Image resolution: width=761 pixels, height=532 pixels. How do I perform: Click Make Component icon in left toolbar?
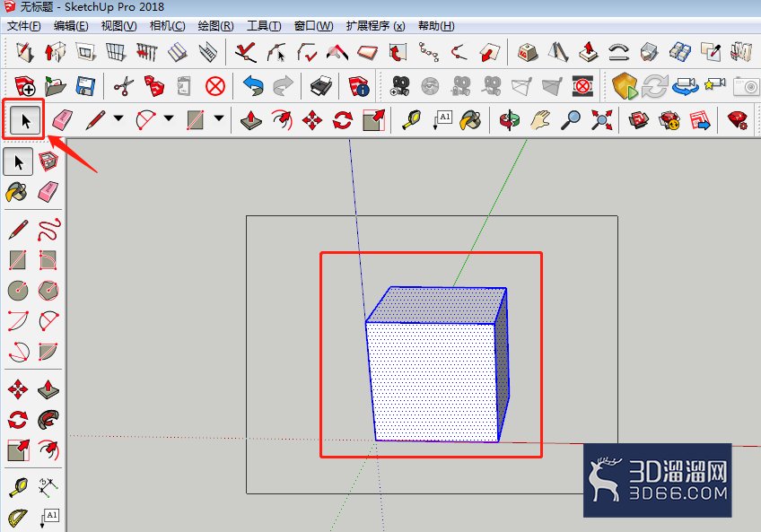pos(48,161)
